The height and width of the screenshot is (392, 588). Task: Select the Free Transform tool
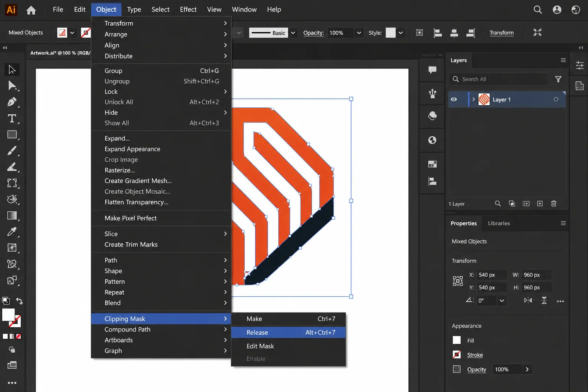click(x=12, y=183)
